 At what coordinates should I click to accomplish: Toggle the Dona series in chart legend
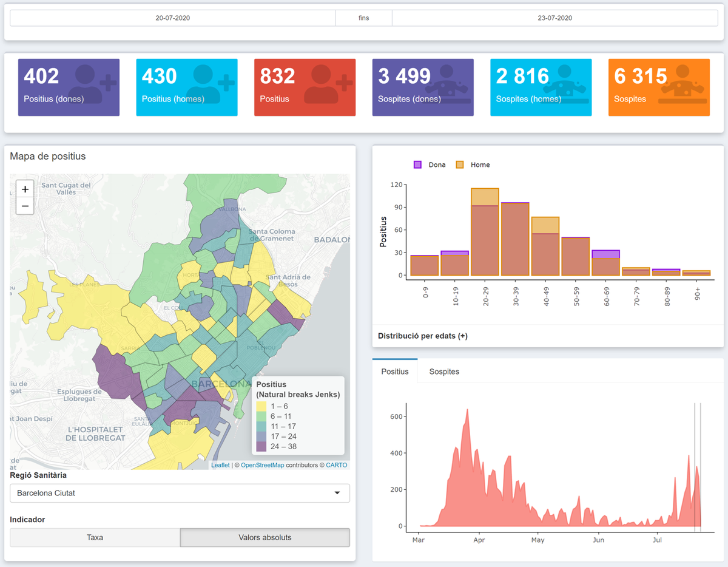430,165
